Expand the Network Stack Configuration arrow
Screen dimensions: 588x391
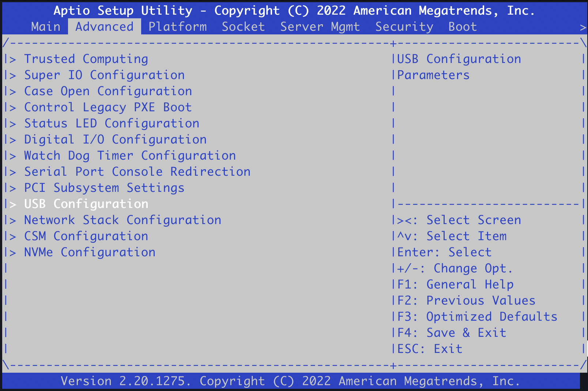(13, 220)
